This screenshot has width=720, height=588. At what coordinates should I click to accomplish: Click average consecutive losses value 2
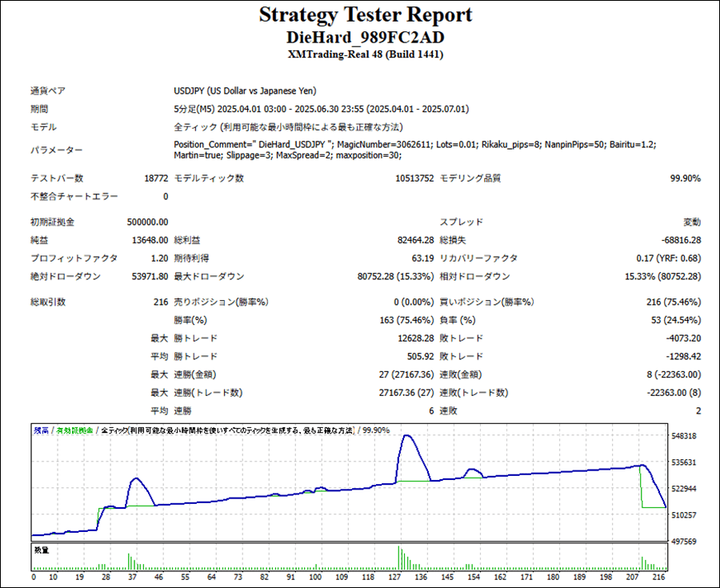pos(698,411)
